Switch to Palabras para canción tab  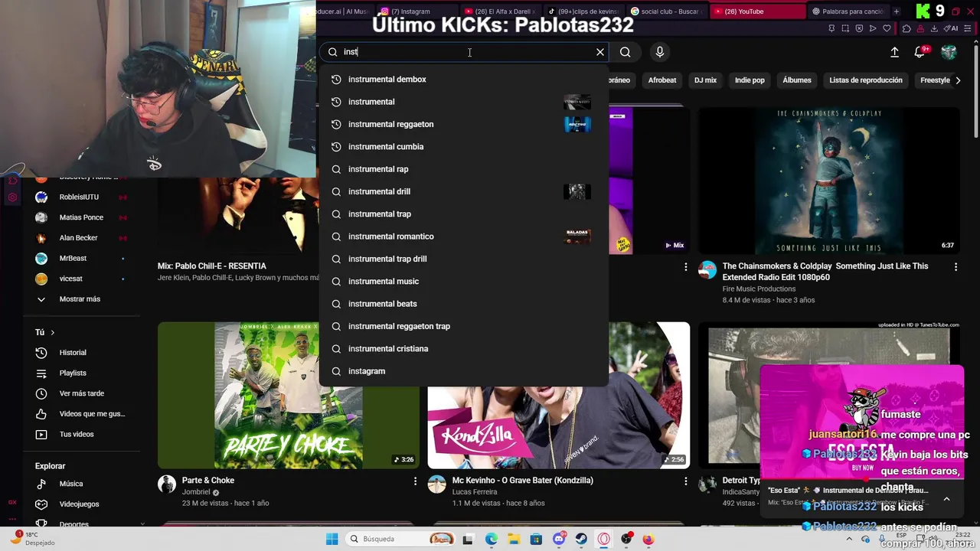click(848, 11)
